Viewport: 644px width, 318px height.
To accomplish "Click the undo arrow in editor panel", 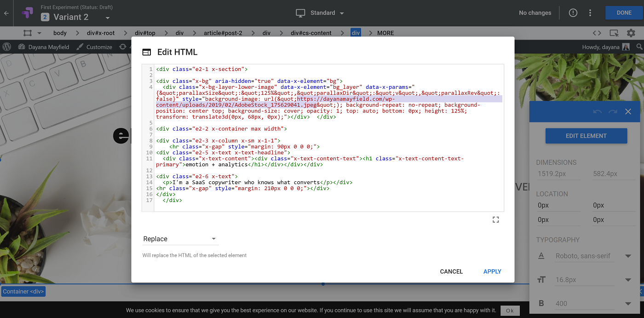I will coord(597,112).
